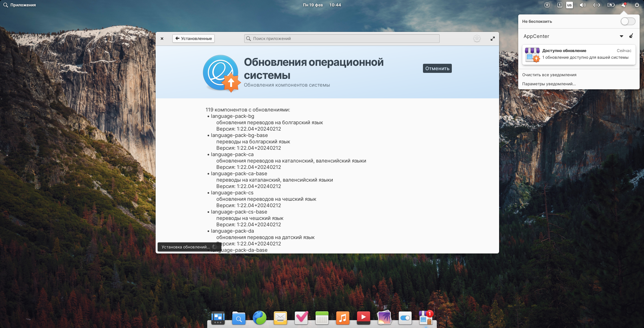644x328 pixels.
Task: Click the search magnifier in Applications menu
Action: pyautogui.click(x=5, y=5)
